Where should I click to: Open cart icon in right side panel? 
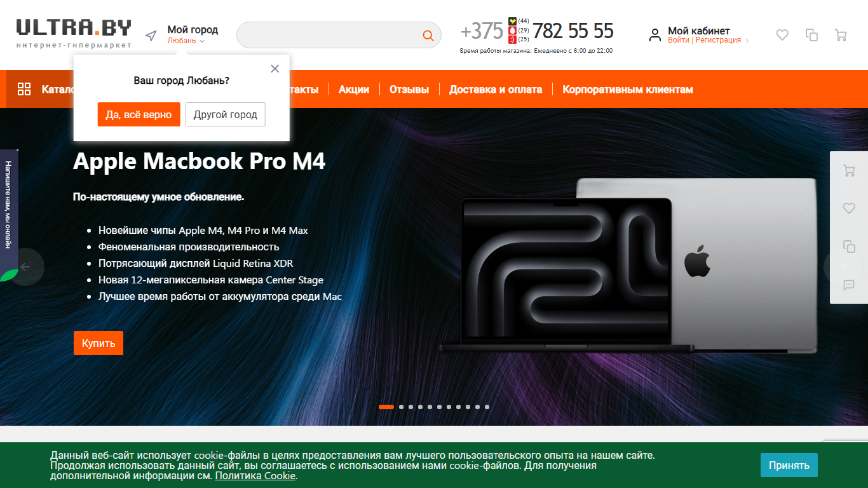pyautogui.click(x=848, y=170)
